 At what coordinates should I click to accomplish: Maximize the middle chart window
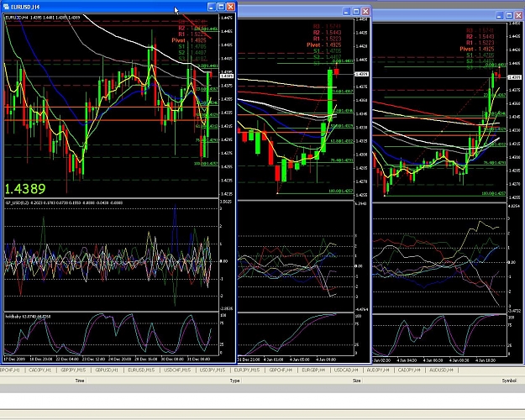(x=356, y=12)
